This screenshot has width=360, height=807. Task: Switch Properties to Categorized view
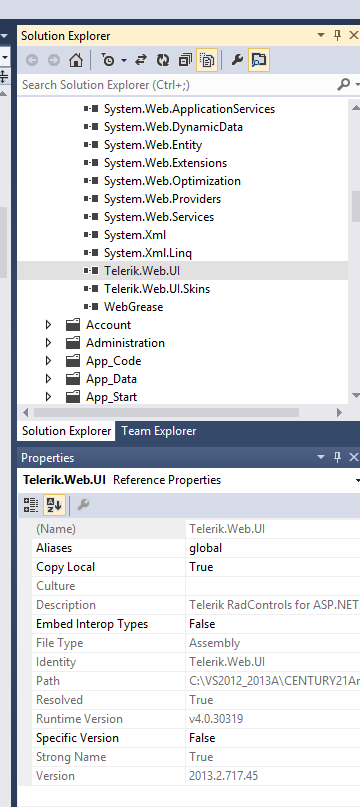pyautogui.click(x=31, y=505)
